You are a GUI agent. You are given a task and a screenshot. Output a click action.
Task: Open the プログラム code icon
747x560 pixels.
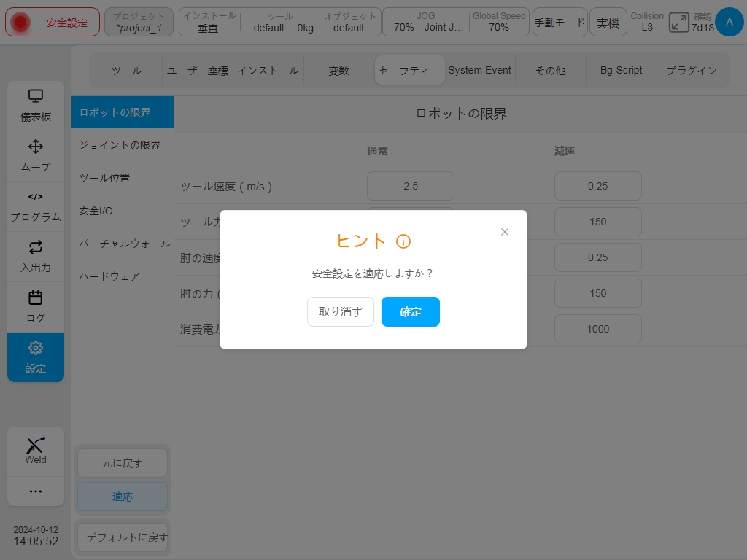36,197
